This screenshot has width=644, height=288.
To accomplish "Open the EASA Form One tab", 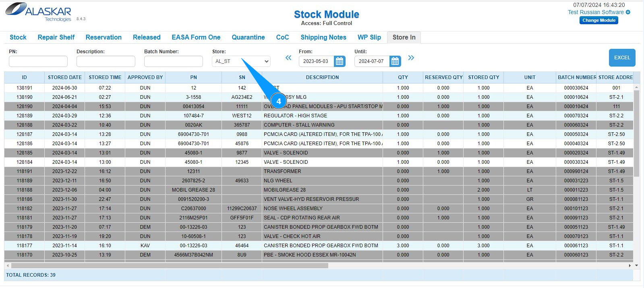I will click(x=196, y=37).
